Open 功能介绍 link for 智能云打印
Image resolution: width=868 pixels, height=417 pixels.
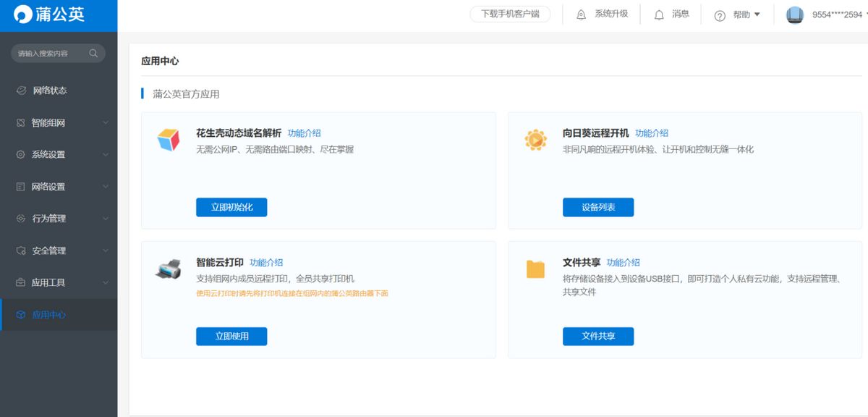[x=266, y=263]
